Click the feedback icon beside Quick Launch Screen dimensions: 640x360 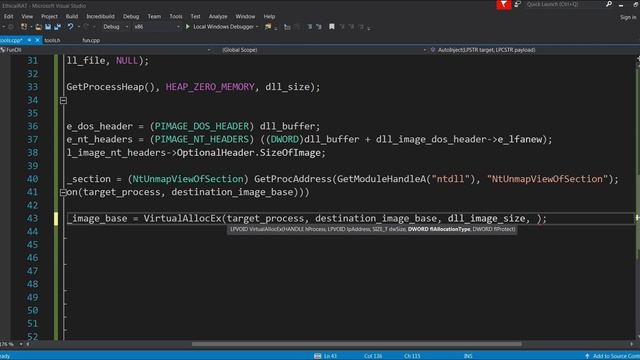(518, 4)
